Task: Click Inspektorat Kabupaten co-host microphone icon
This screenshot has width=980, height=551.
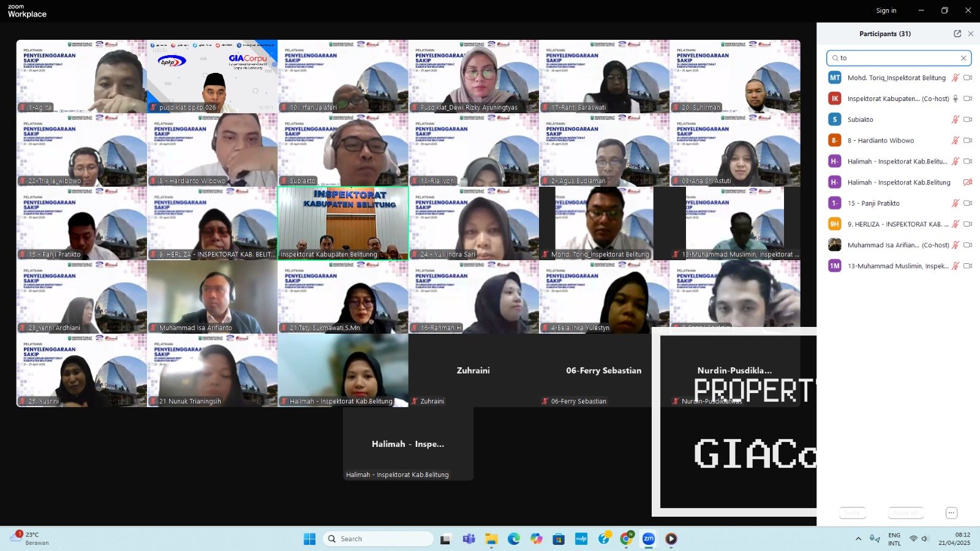Action: (956, 99)
